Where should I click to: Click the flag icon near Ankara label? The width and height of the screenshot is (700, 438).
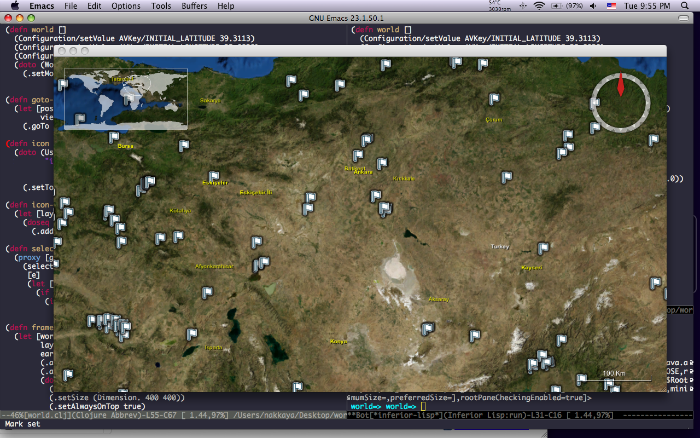pyautogui.click(x=358, y=156)
